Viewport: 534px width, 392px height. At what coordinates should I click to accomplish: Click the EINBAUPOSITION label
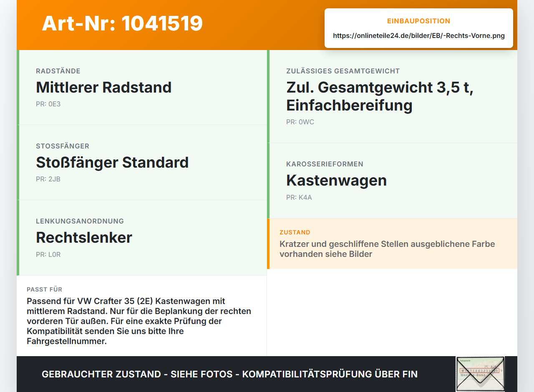click(419, 21)
